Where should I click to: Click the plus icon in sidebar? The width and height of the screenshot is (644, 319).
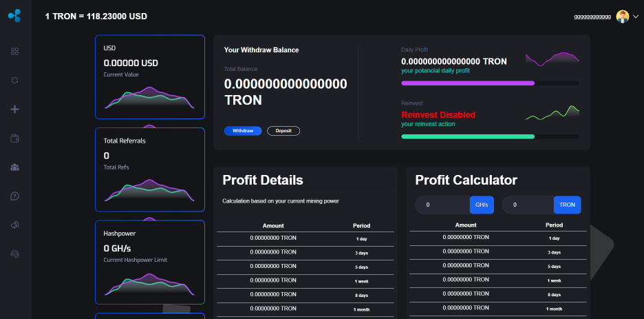(x=14, y=109)
